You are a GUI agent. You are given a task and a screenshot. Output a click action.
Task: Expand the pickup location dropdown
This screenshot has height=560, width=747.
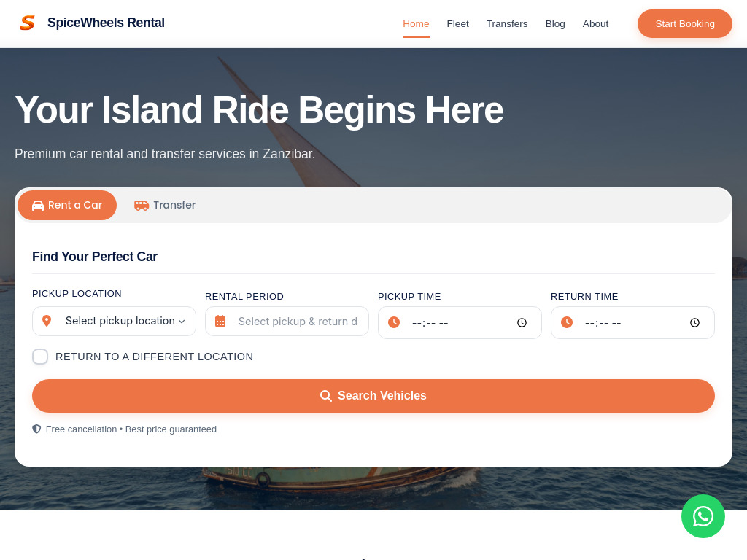(x=119, y=321)
